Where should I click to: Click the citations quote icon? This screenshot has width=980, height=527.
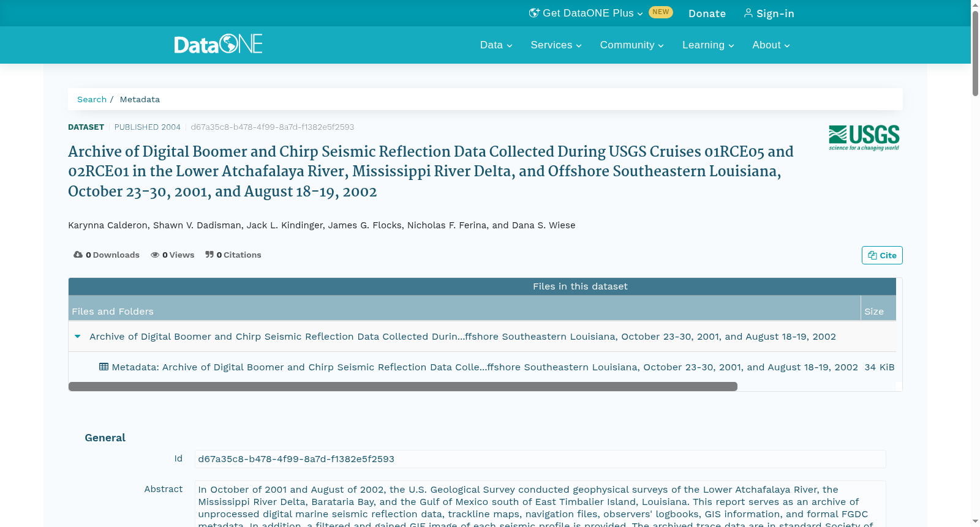[x=209, y=255]
